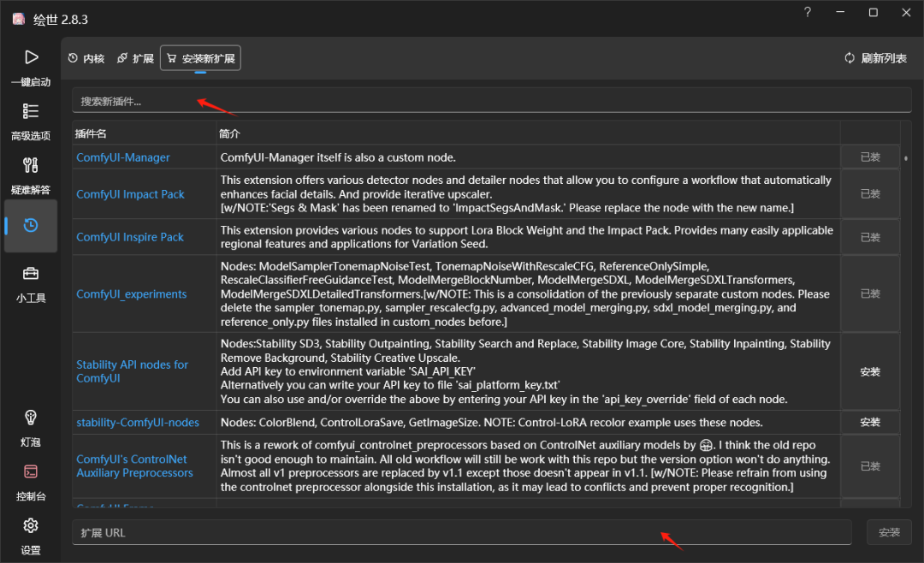
Task: Click the 刷新列表 refresh button
Action: pyautogui.click(x=876, y=58)
